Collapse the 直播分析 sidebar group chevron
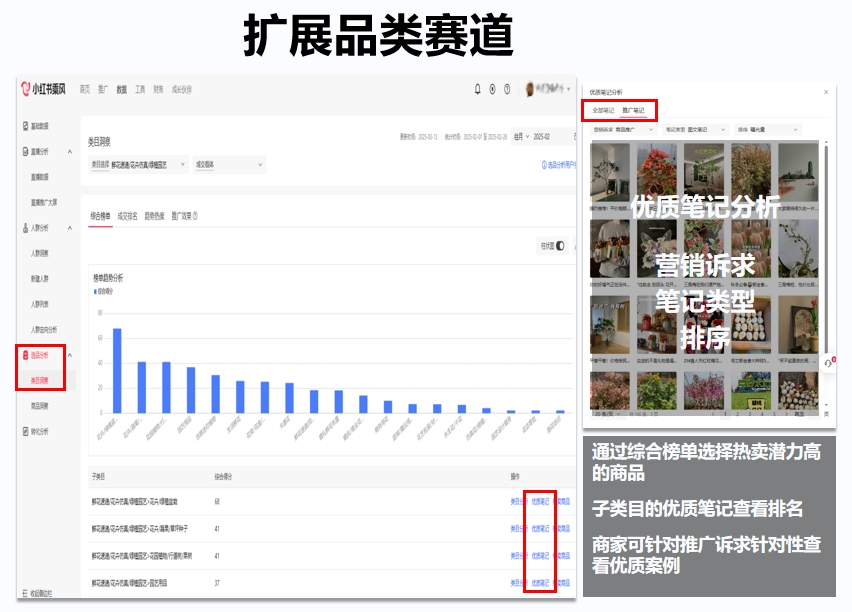The width and height of the screenshot is (852, 612). (x=69, y=151)
